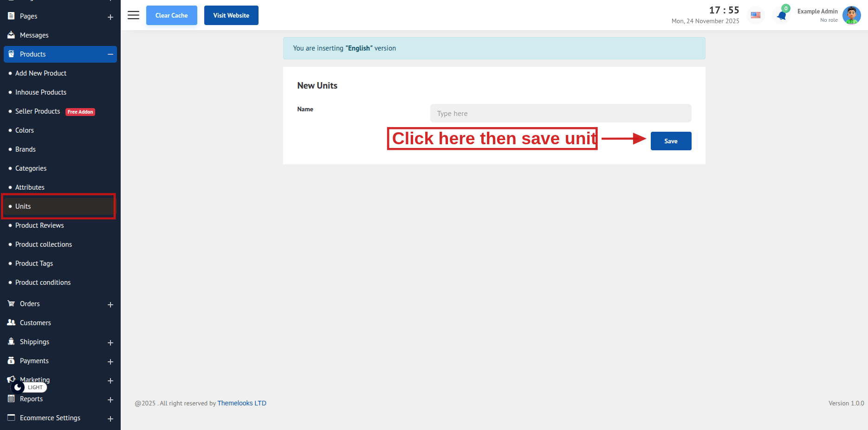
Task: Click the Payments money bag icon
Action: [x=11, y=361]
